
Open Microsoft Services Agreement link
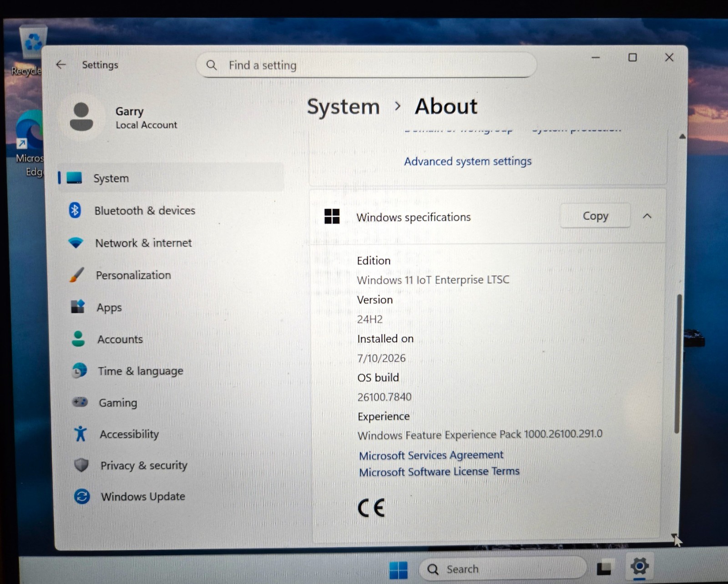pyautogui.click(x=431, y=455)
